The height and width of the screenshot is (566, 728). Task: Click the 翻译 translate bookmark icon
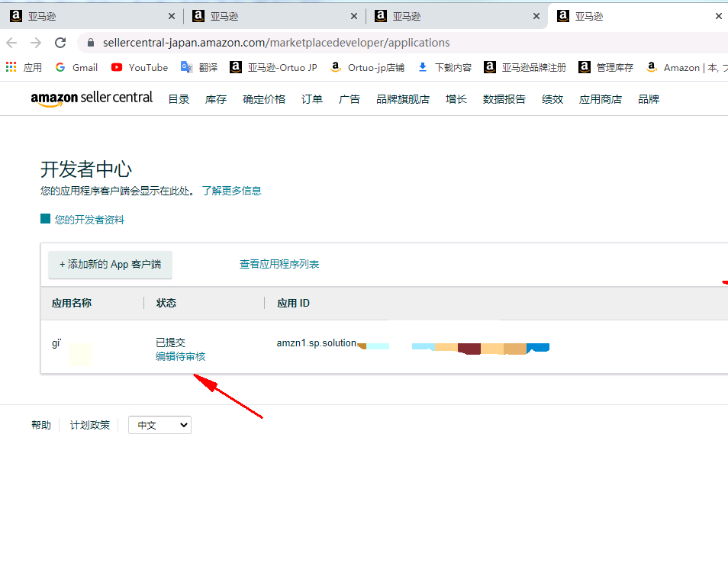184,67
